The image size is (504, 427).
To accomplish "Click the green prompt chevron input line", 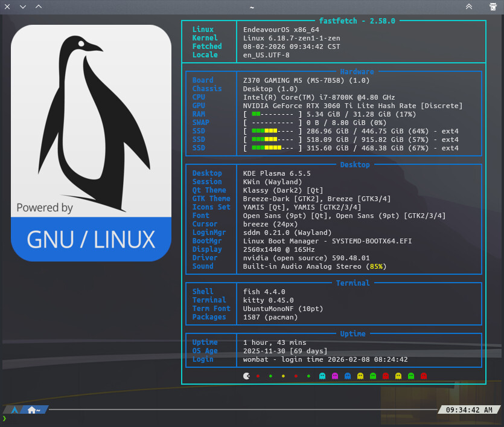I will coord(5,418).
